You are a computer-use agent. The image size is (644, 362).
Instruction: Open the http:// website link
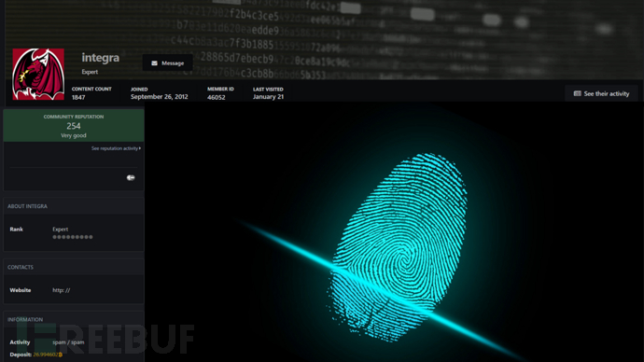[62, 290]
